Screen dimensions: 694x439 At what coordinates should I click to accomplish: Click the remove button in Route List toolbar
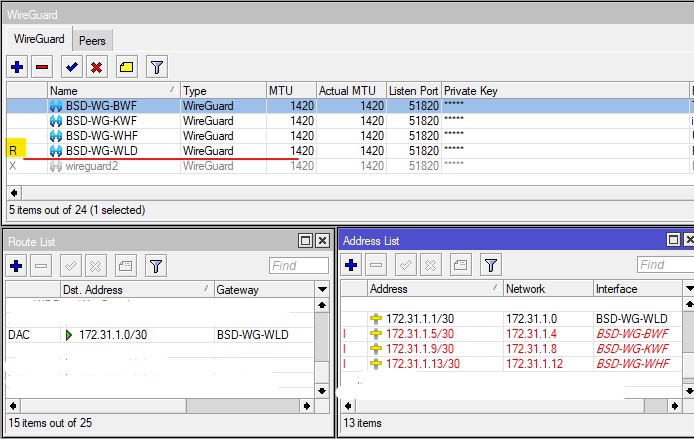point(41,266)
